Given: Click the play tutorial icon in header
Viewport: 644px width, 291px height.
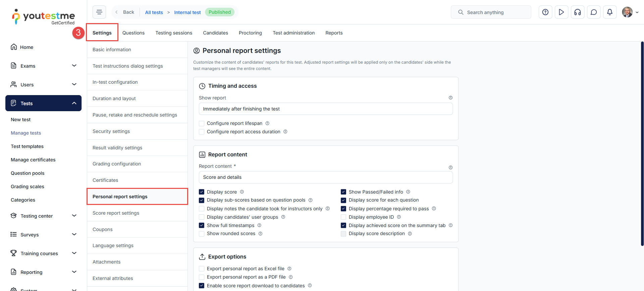Looking at the screenshot, I should [x=561, y=12].
